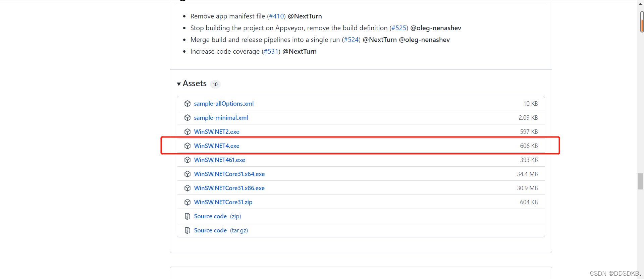Open pull request #410 link
Image resolution: width=644 pixels, height=279 pixels.
click(x=276, y=16)
